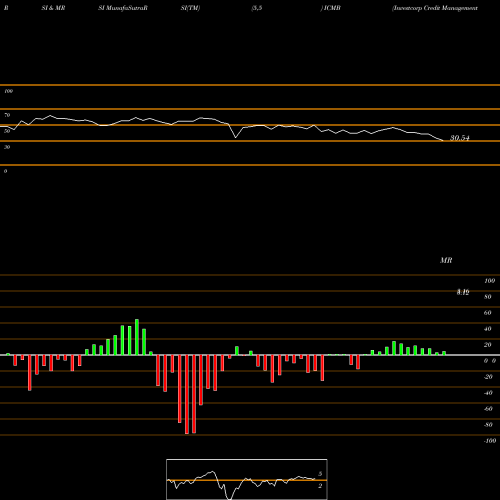This screenshot has height=500, width=500.
Task: Click the 100 label on the RSI axis
Action: coord(8,91)
